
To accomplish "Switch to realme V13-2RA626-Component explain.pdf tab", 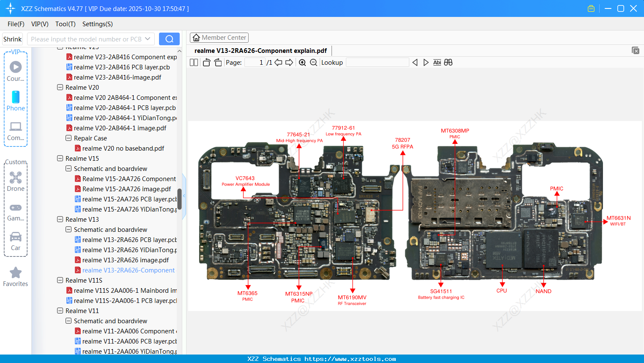I will [x=260, y=50].
